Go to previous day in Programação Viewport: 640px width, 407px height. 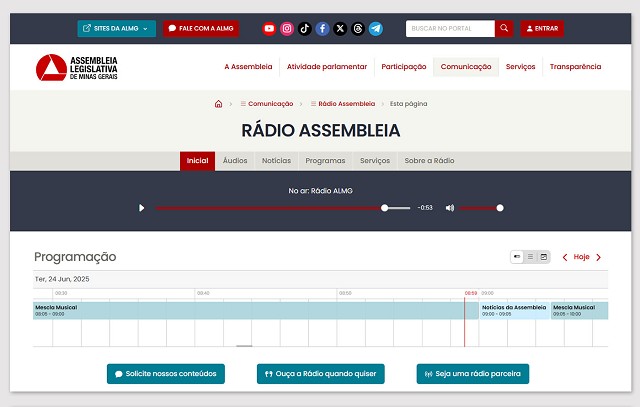point(565,257)
